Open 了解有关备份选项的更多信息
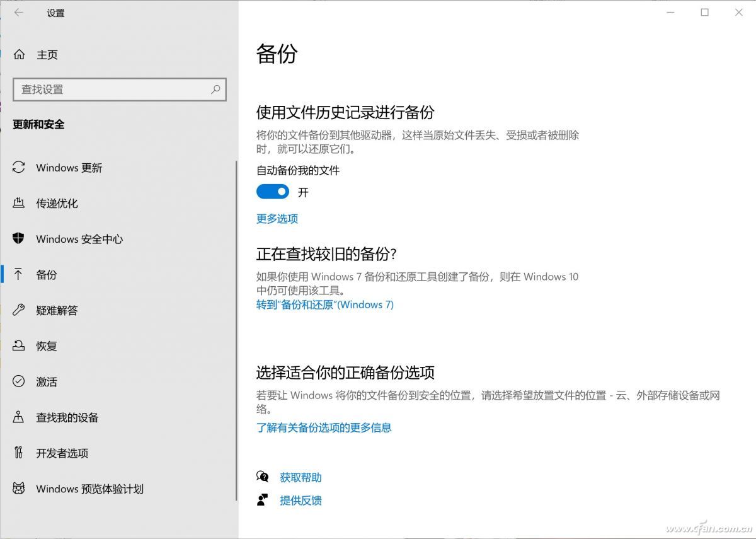The height and width of the screenshot is (539, 756). coord(324,427)
